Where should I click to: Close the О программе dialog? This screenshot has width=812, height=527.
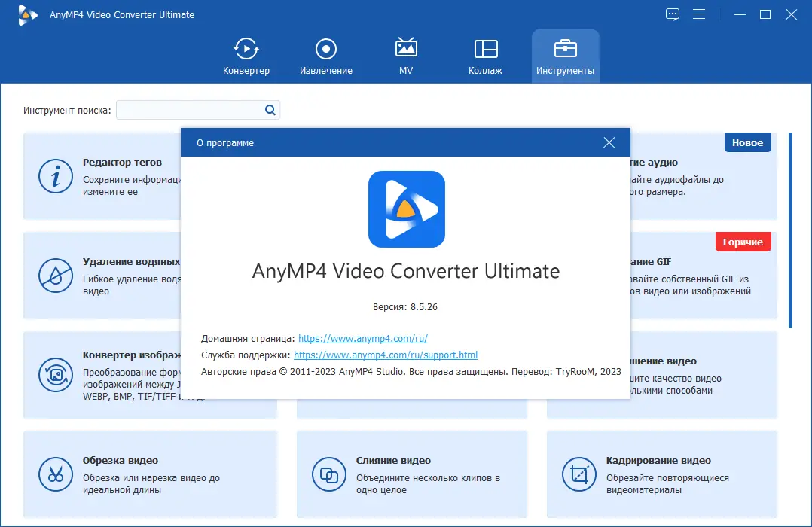pyautogui.click(x=609, y=142)
